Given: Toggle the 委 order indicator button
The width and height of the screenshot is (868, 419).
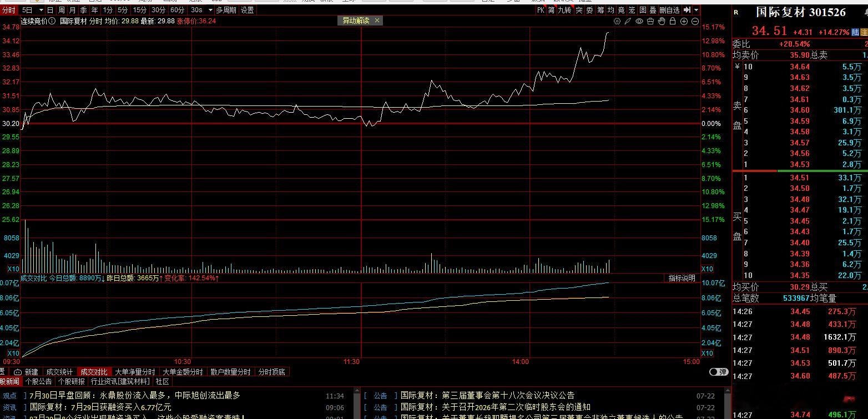Looking at the screenshot, I should pyautogui.click(x=589, y=10).
